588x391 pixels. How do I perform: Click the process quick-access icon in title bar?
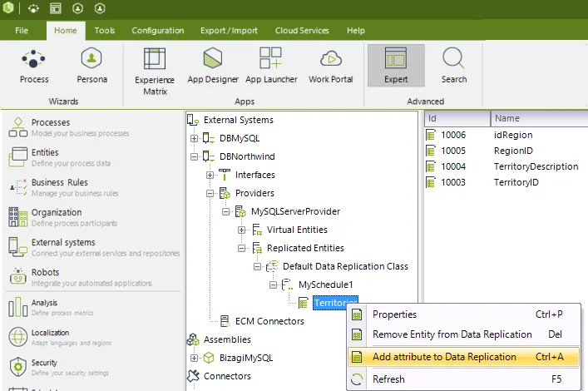(x=33, y=8)
